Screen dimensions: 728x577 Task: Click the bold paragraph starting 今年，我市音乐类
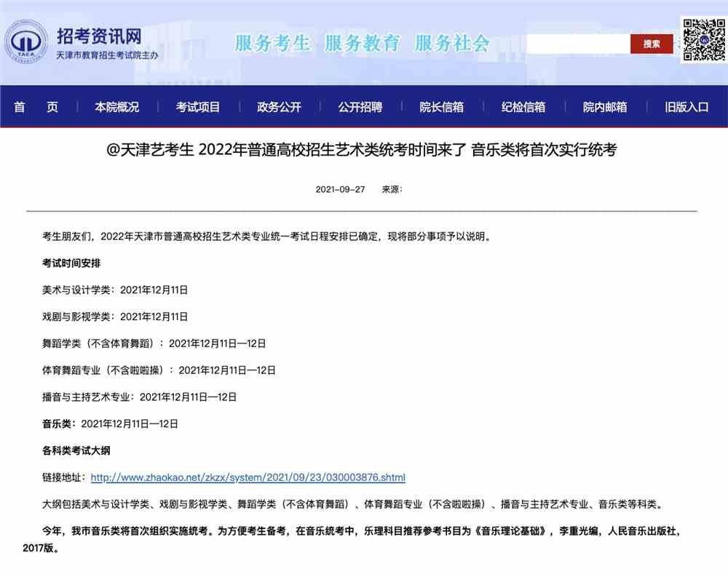click(x=352, y=539)
